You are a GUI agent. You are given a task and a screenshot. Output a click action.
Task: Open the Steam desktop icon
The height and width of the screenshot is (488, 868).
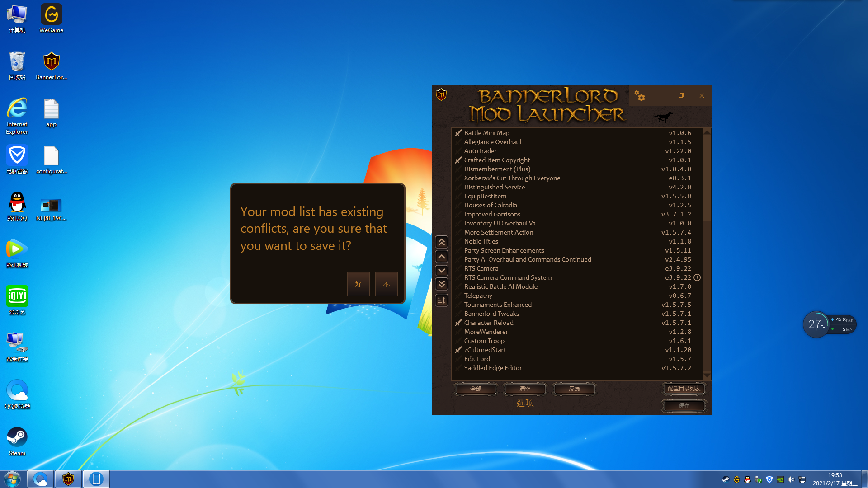pyautogui.click(x=17, y=441)
